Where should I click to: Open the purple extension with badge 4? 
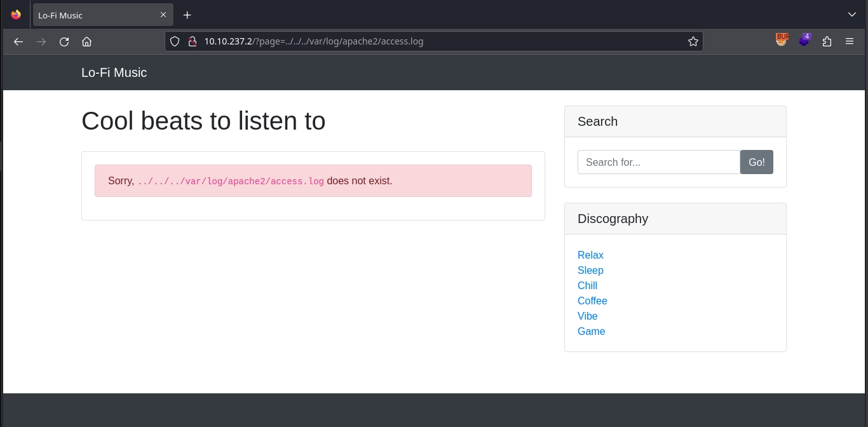(804, 41)
